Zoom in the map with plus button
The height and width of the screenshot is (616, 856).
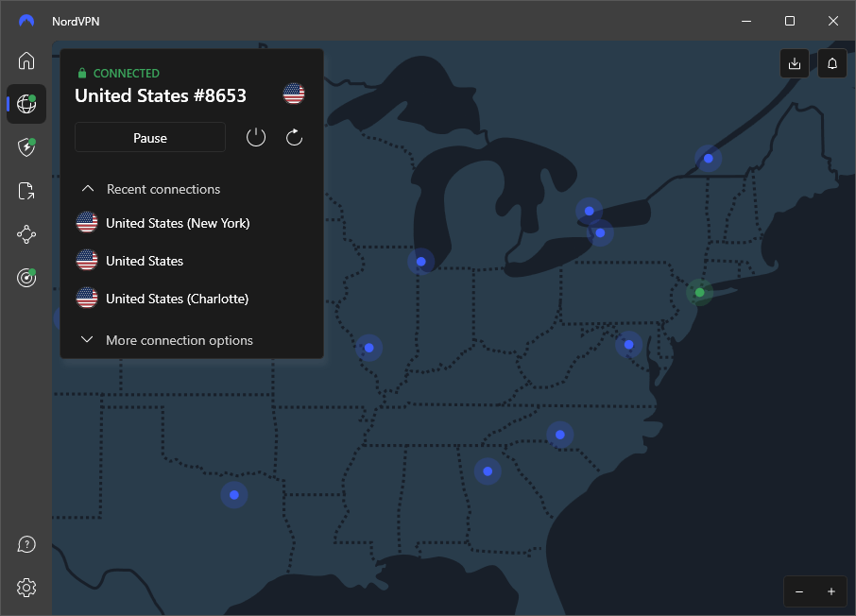coord(831,591)
